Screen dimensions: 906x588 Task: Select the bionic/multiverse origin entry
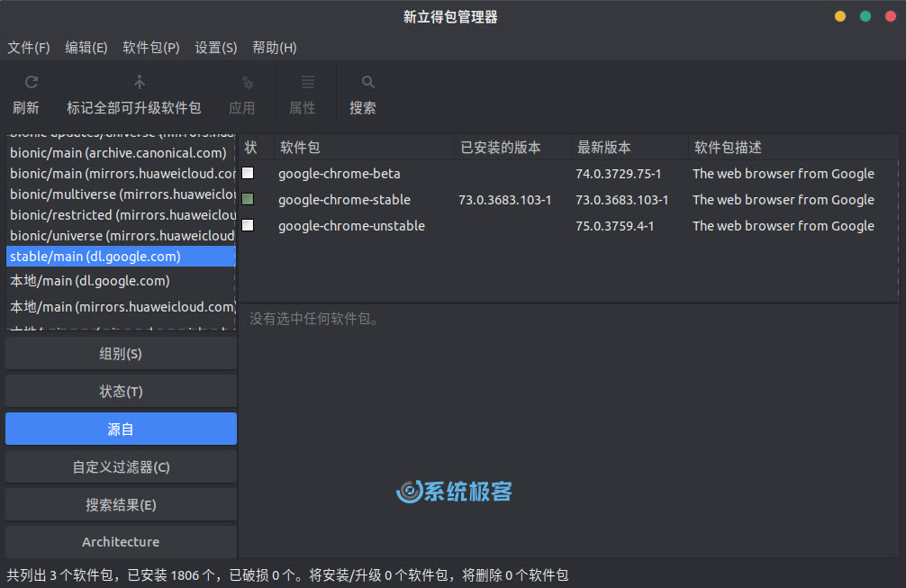pyautogui.click(x=120, y=194)
